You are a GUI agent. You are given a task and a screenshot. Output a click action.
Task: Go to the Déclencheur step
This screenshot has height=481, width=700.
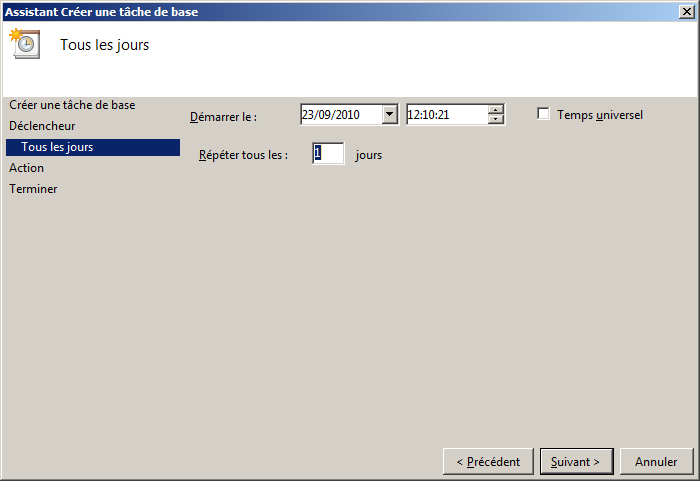click(x=42, y=126)
